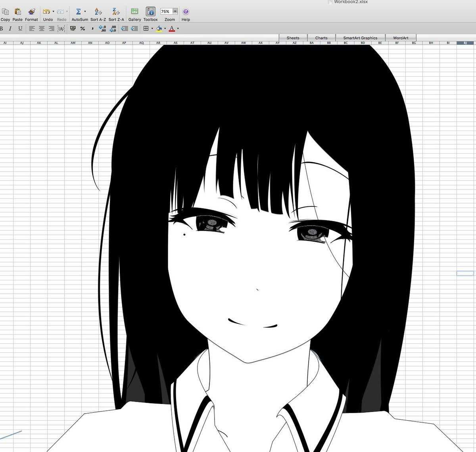The image size is (476, 452).
Task: Open the SmartArt Graphics tab
Action: (x=360, y=38)
